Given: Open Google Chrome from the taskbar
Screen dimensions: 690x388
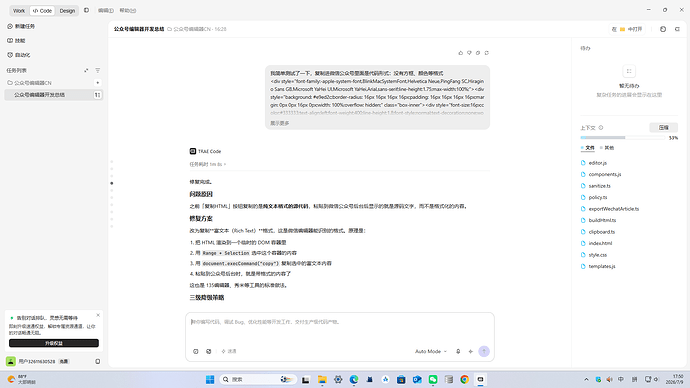Looking at the screenshot, I should coord(464,379).
